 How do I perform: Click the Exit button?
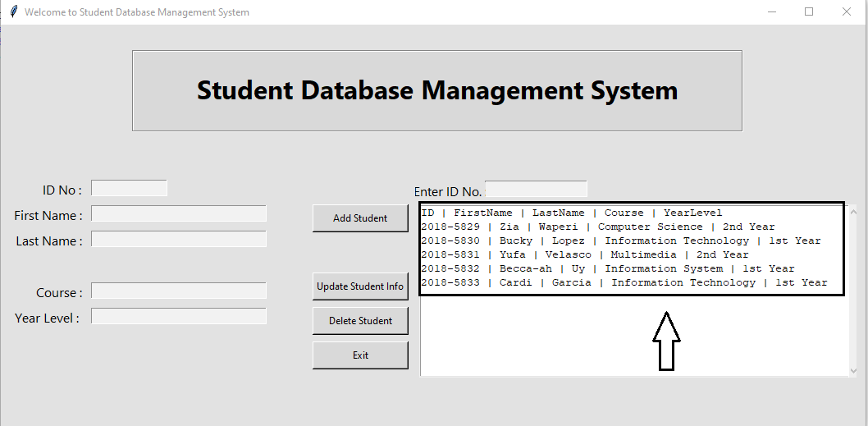(x=360, y=355)
